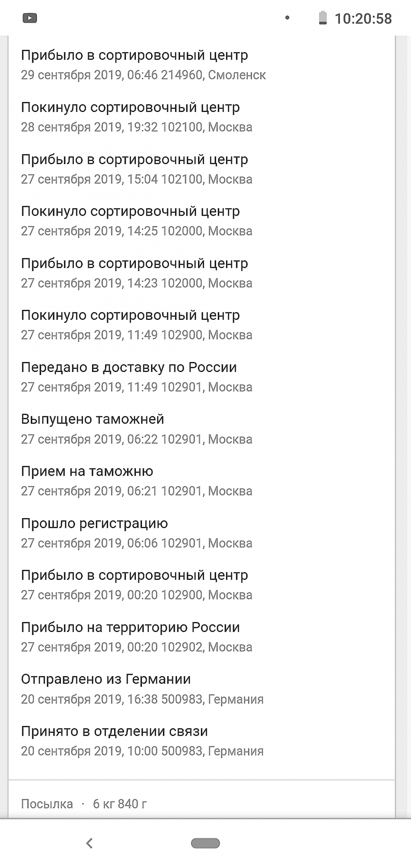Image resolution: width=411 pixels, height=868 pixels.
Task: Select the 11:49 departure from 102900 entry
Action: 137,325
